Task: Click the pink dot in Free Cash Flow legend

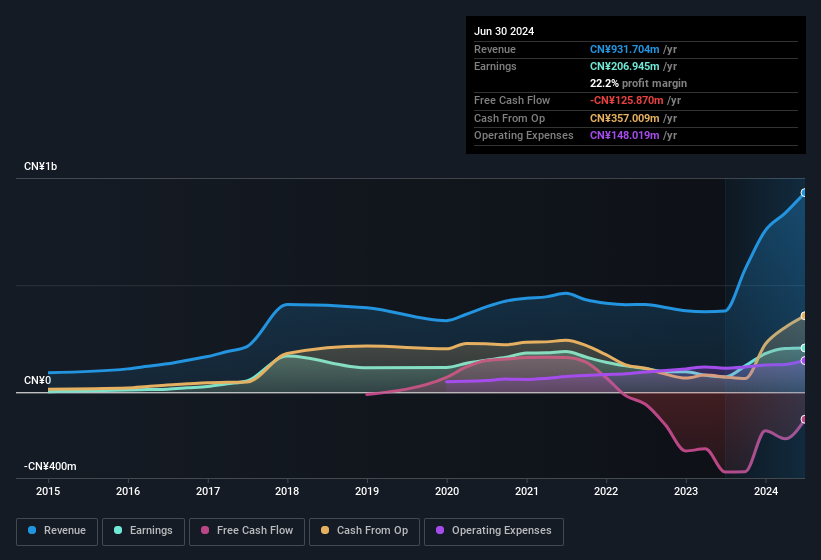Action: [x=205, y=530]
